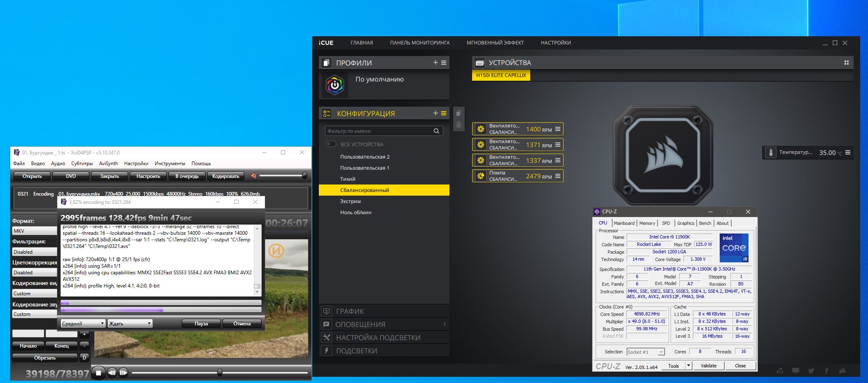Click the mute speaker icon in XviD4PSP

[254, 176]
